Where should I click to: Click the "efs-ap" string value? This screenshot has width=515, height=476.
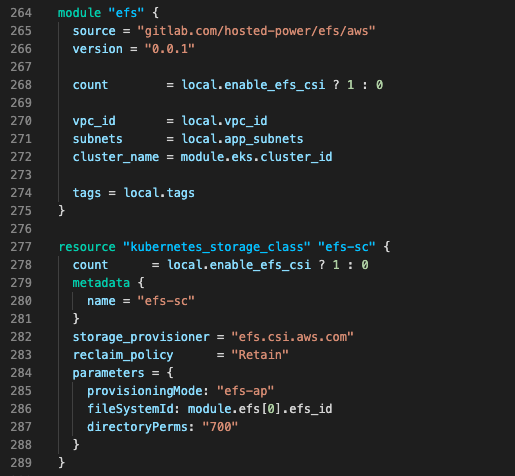(x=245, y=391)
